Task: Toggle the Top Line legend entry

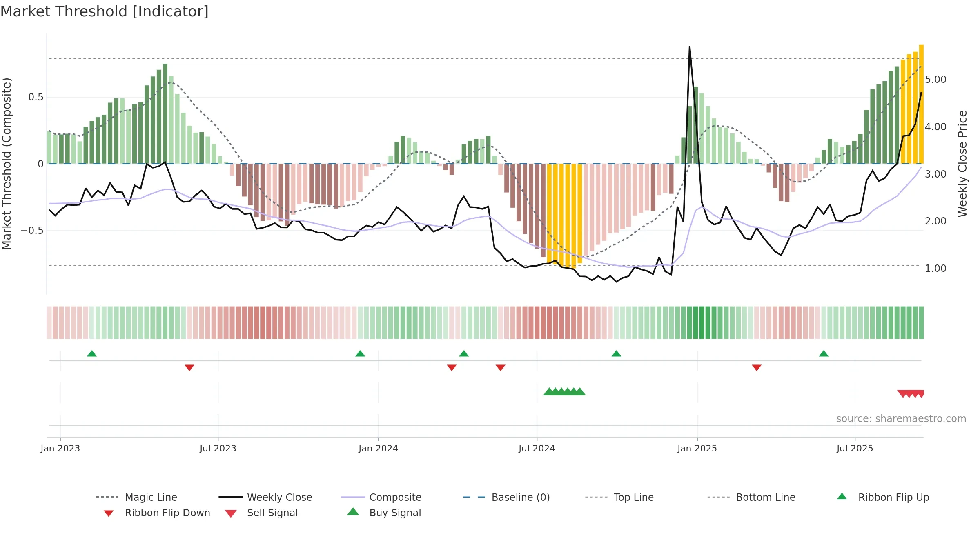Action: coord(619,497)
